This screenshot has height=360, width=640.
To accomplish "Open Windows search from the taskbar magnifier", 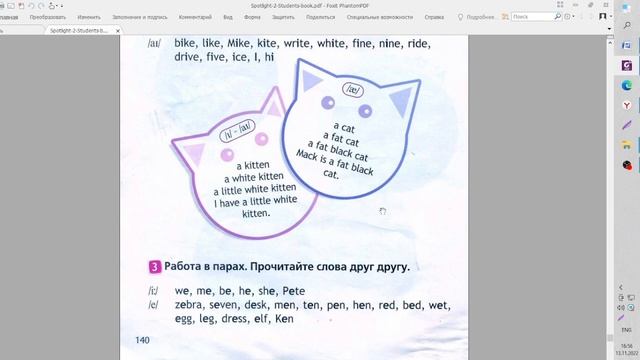I will pyautogui.click(x=627, y=25).
